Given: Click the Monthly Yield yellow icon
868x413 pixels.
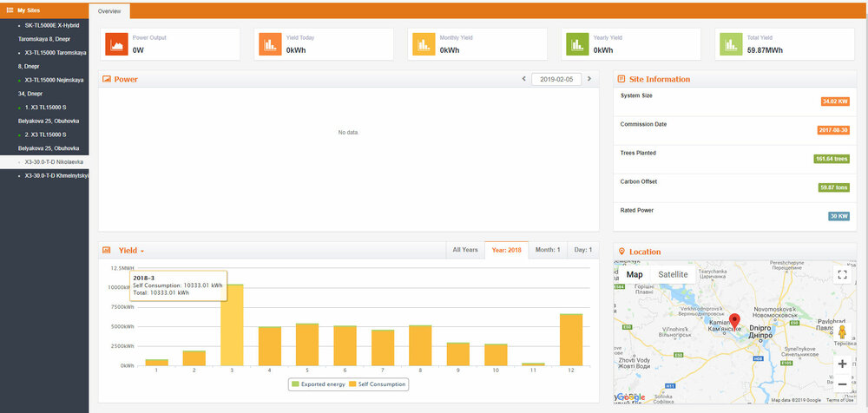Looking at the screenshot, I should 424,44.
